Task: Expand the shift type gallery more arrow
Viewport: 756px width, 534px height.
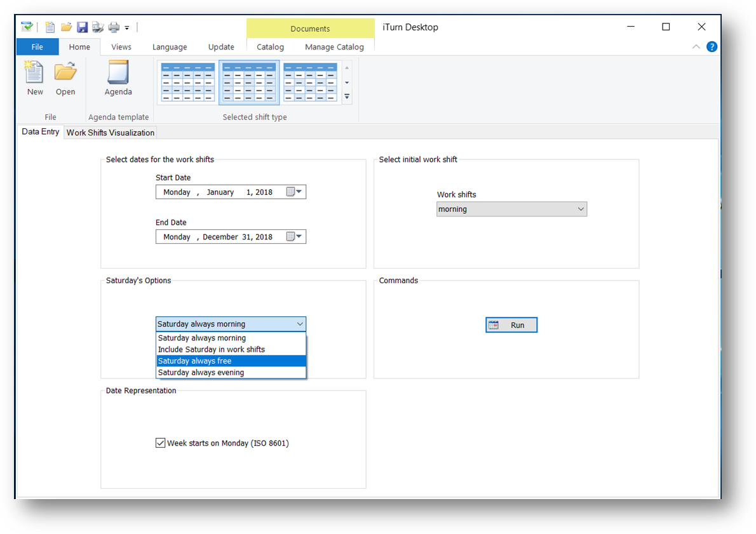Action: coord(347,97)
